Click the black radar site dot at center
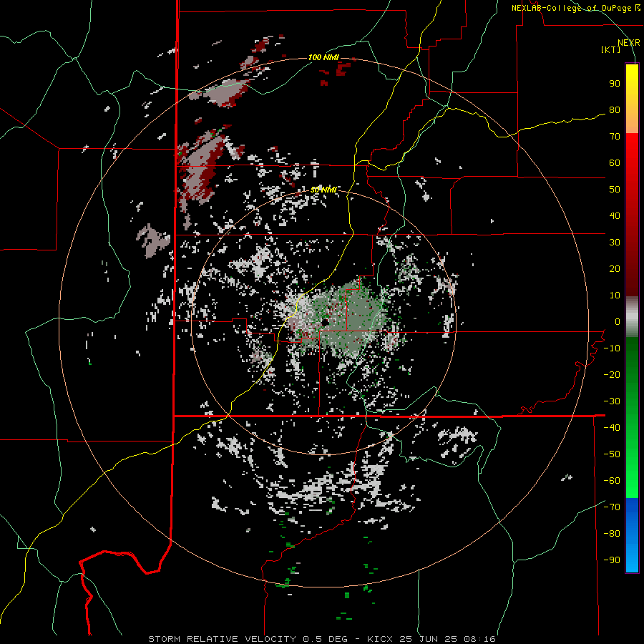Image resolution: width=644 pixels, height=644 pixels. point(324,323)
